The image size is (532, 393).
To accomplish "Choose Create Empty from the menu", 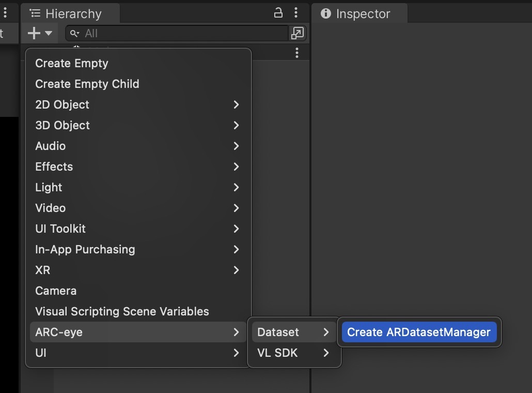I will click(72, 63).
